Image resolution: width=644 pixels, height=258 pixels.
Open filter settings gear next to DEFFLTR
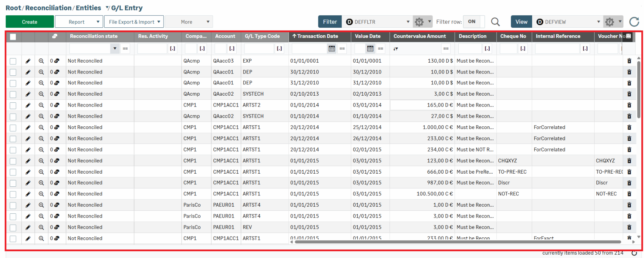click(x=419, y=22)
